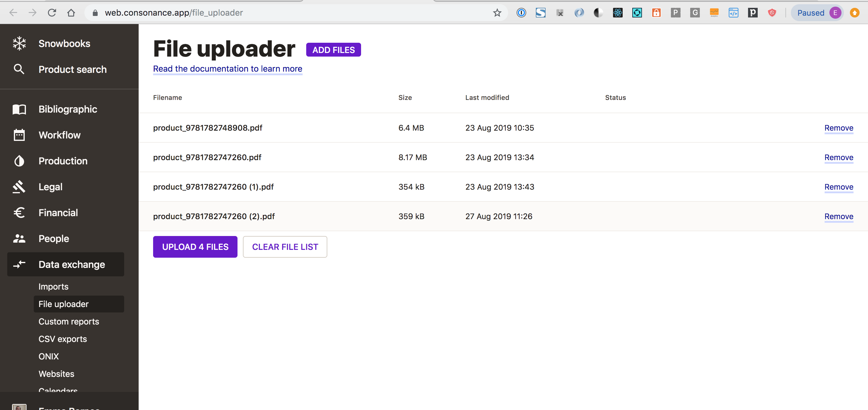Screen dimensions: 868x410
Task: Open CSV exports in the sidebar
Action: pyautogui.click(x=63, y=339)
